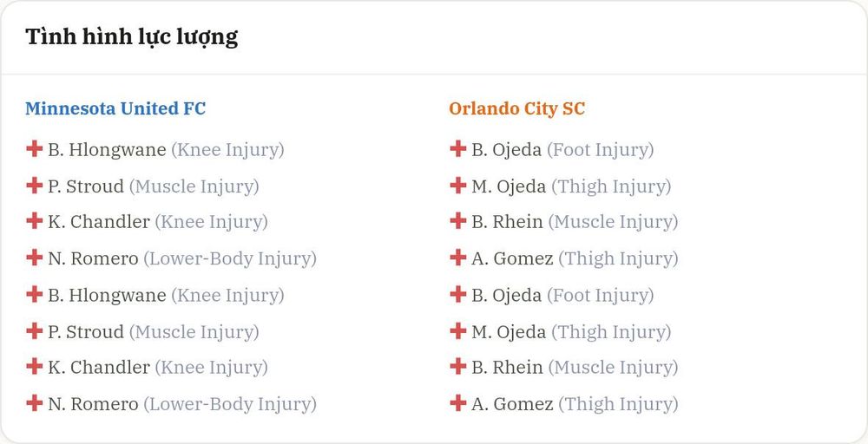Click the injury icon next to first P. Stroud
The height and width of the screenshot is (444, 868).
(x=35, y=186)
